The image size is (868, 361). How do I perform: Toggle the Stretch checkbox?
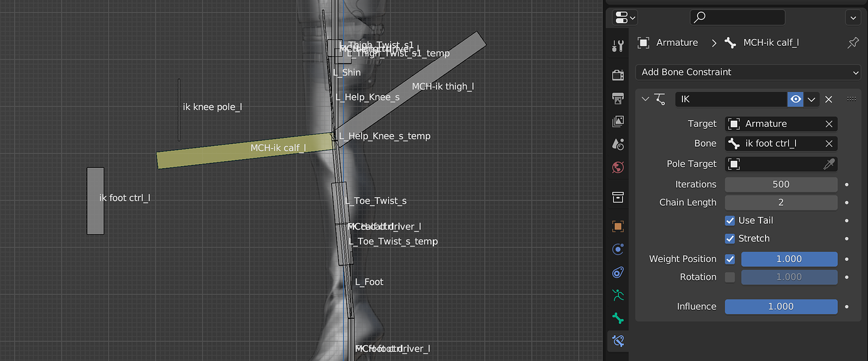pos(730,238)
